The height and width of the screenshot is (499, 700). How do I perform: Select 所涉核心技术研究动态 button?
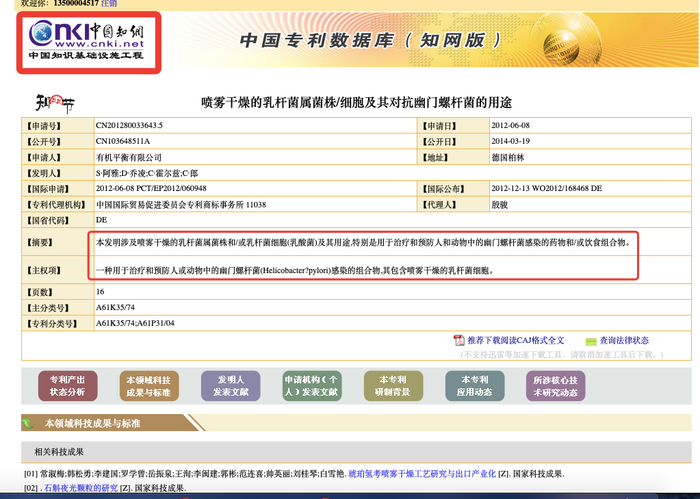pyautogui.click(x=555, y=386)
